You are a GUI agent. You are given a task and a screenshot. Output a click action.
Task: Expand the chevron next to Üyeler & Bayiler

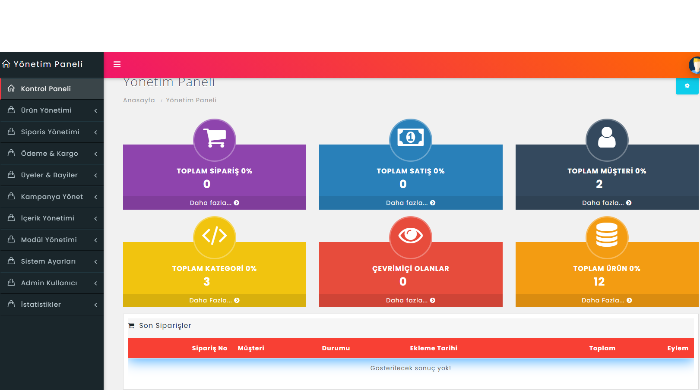(96, 175)
